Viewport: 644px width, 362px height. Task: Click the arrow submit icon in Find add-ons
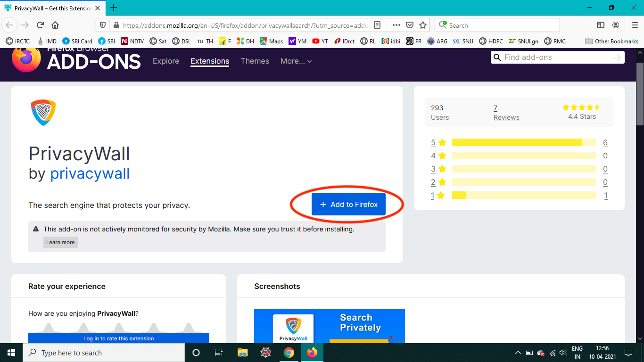point(617,58)
